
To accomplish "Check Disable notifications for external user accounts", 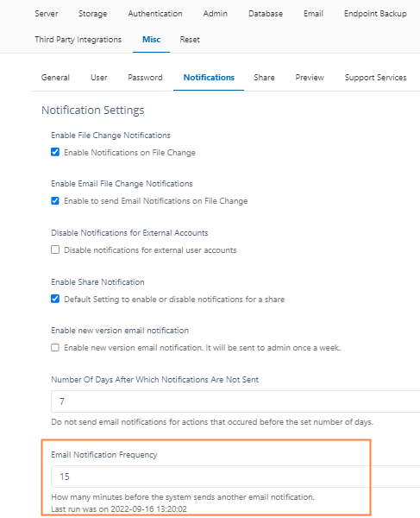I will click(55, 250).
